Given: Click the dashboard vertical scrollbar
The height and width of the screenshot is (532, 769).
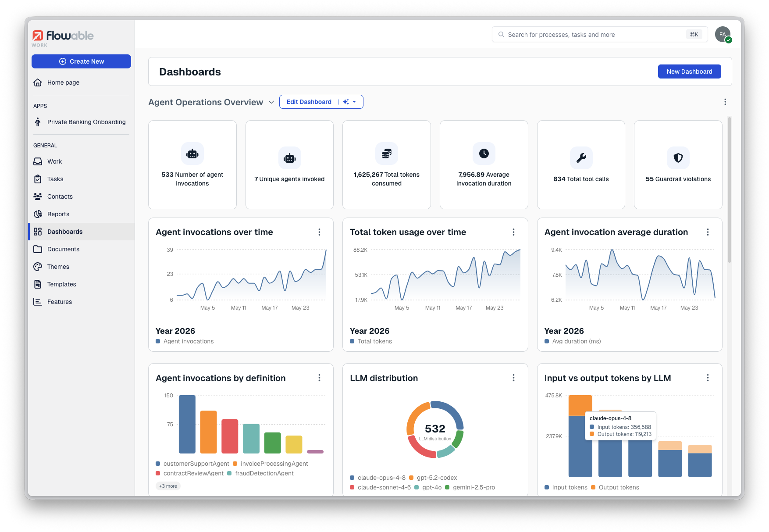Looking at the screenshot, I should [730, 189].
